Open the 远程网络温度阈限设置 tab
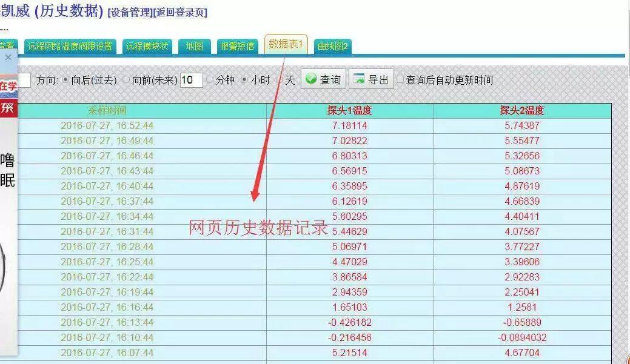Viewport: 630px width, 364px height. coord(70,46)
